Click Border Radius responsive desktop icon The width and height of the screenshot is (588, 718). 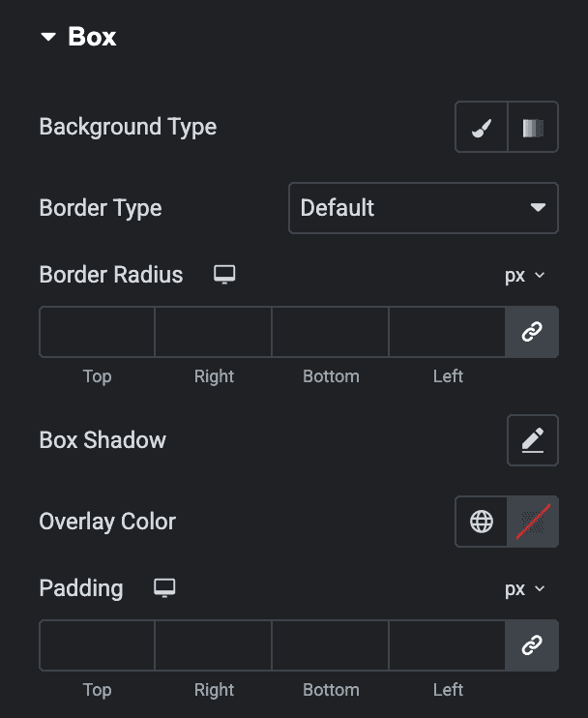coord(224,275)
